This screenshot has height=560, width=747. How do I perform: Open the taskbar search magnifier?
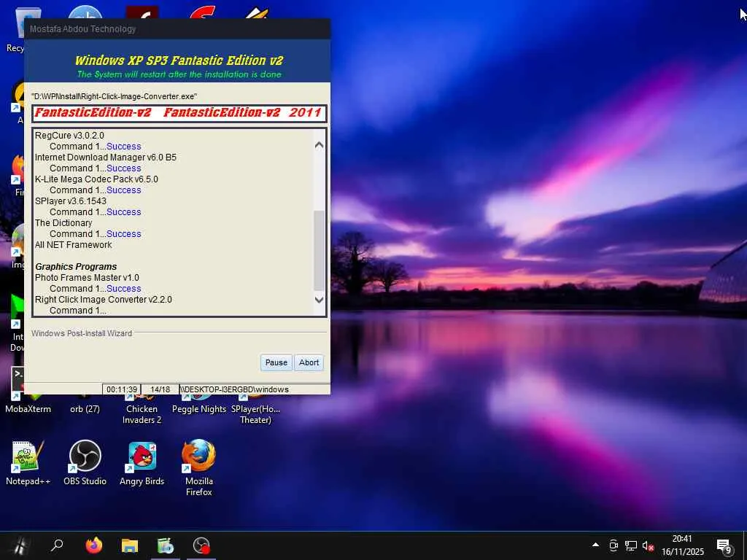[57, 545]
